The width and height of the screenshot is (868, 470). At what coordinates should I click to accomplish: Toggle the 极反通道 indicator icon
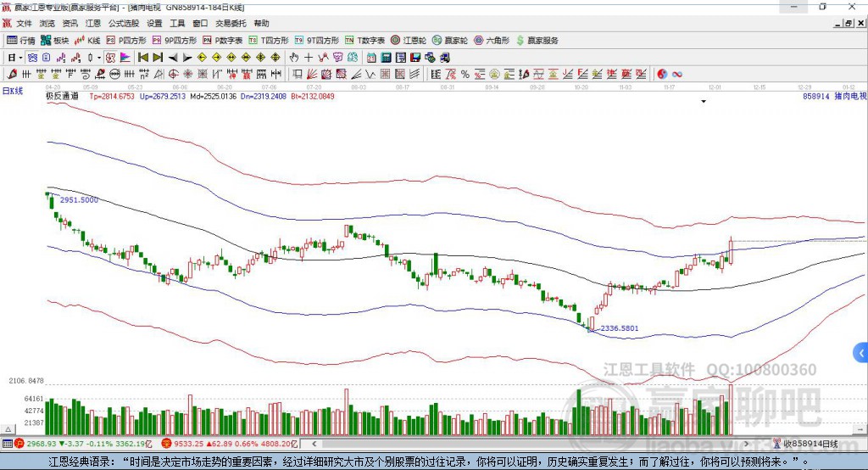point(111,58)
